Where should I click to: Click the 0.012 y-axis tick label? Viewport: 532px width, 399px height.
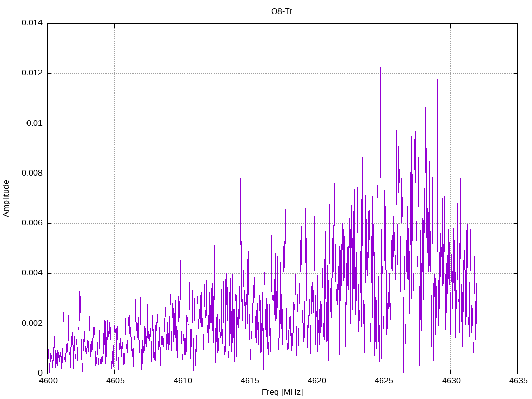(32, 73)
